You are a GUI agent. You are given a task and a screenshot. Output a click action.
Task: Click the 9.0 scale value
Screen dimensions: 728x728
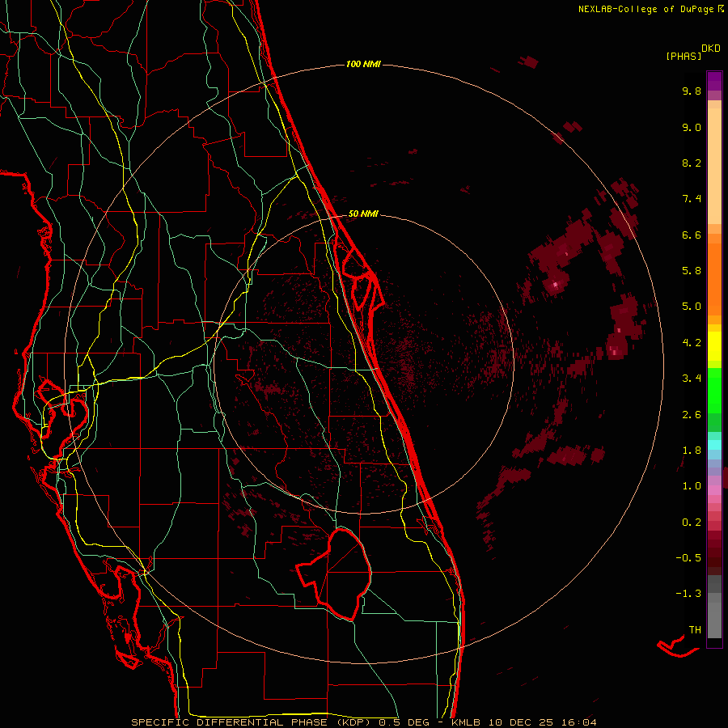(692, 127)
